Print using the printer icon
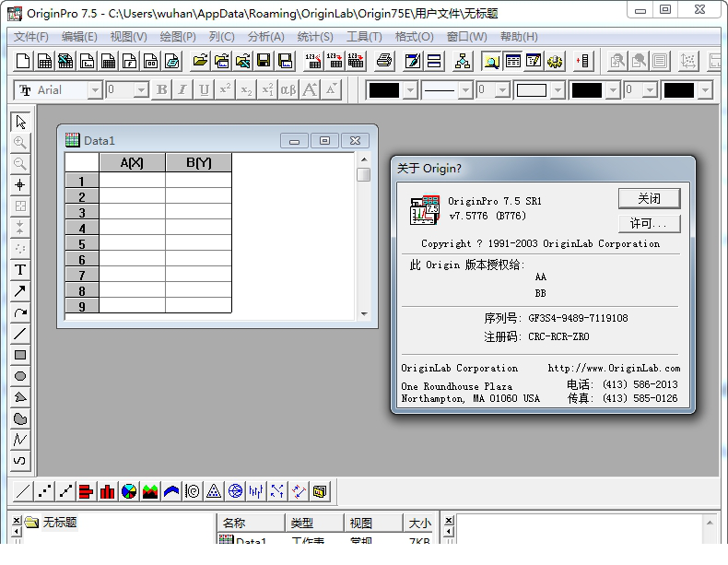 coord(384,61)
